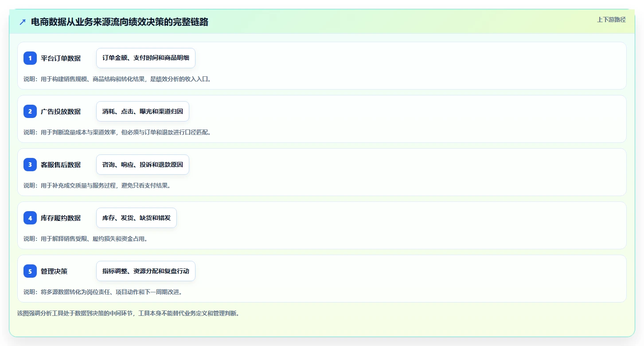Click step number 5 badge
The height and width of the screenshot is (346, 644).
click(x=30, y=271)
